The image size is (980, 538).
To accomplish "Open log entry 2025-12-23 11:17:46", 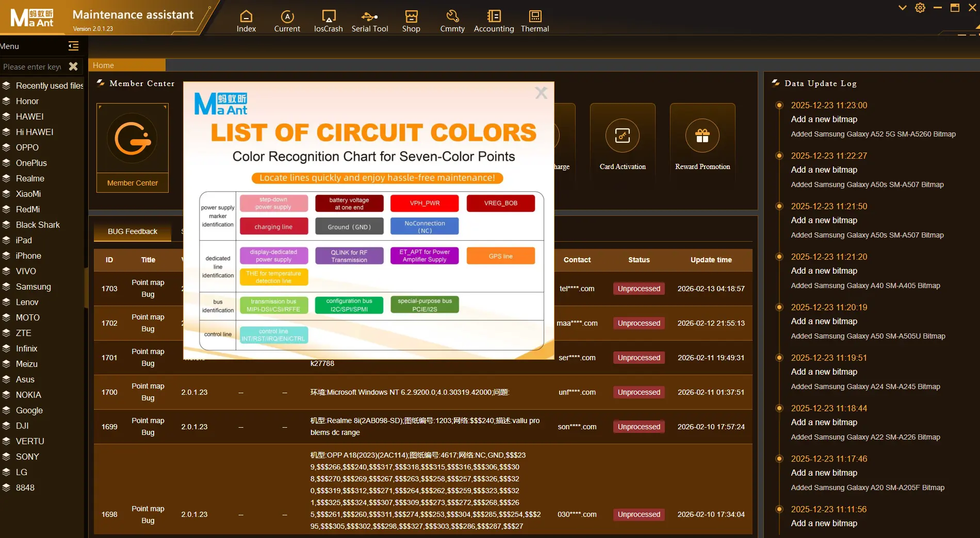I will 829,459.
